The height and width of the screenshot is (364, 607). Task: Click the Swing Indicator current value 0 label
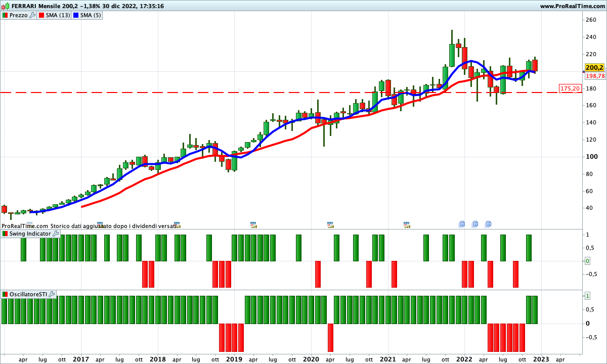pos(587,261)
